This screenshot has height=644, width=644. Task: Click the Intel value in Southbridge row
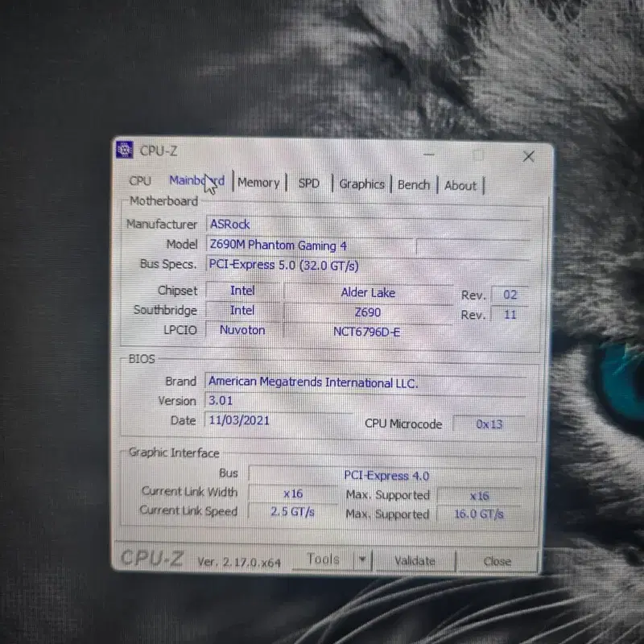[242, 311]
